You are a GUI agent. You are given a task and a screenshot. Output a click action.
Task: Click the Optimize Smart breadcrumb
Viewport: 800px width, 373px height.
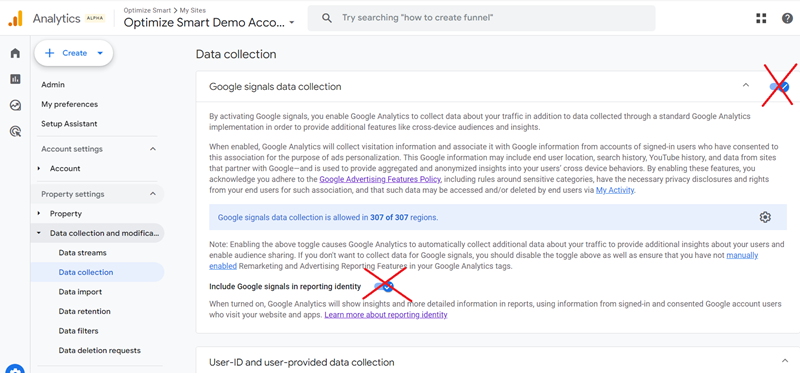coord(147,10)
